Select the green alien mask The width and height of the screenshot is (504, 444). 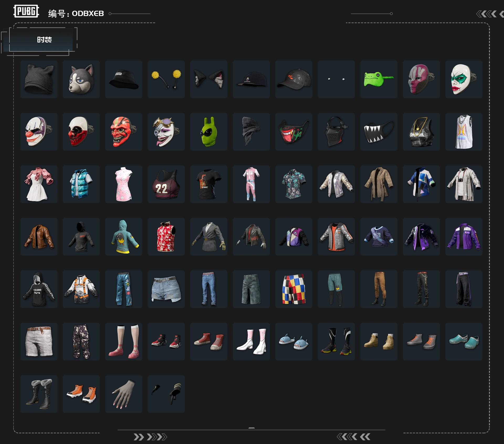(209, 132)
